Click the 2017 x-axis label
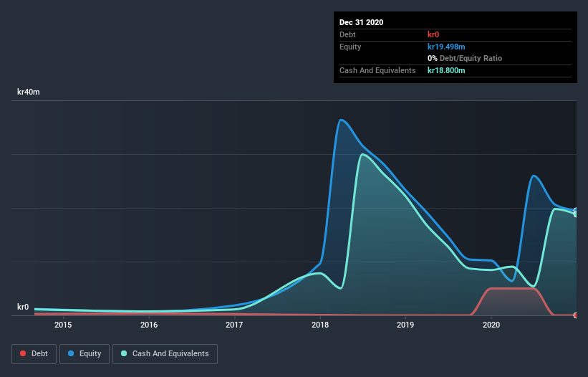 point(234,325)
